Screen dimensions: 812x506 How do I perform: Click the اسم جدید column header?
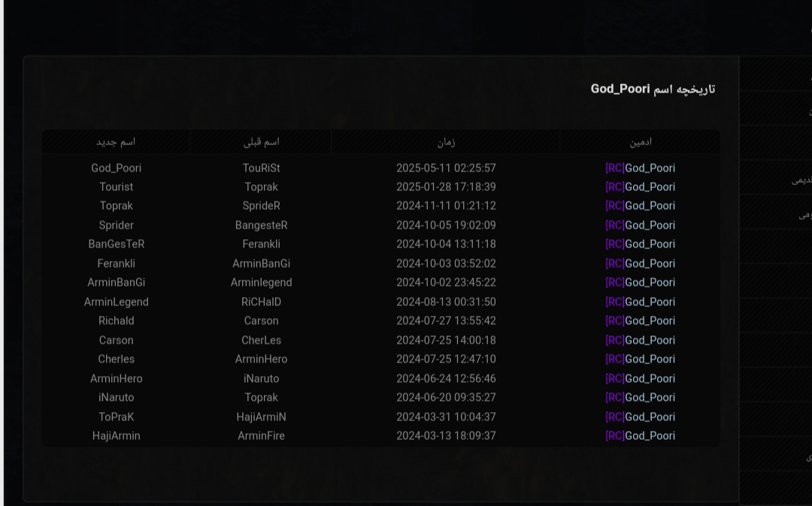(x=116, y=142)
